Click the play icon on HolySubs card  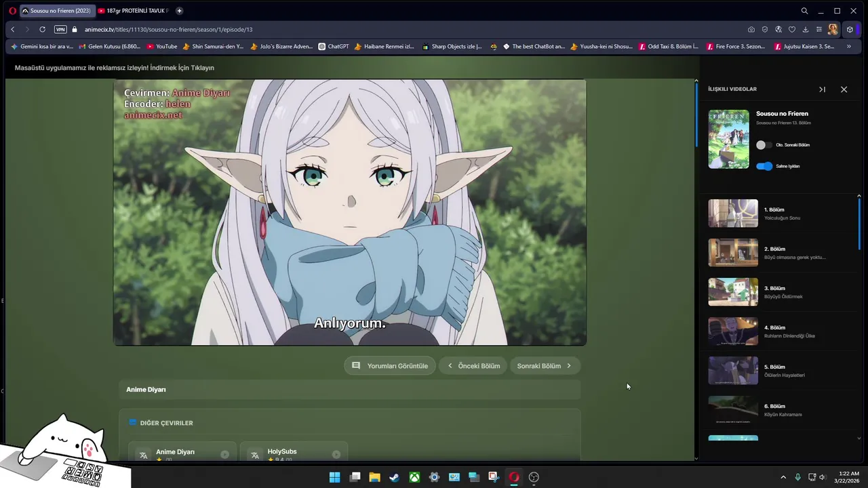tap(336, 454)
